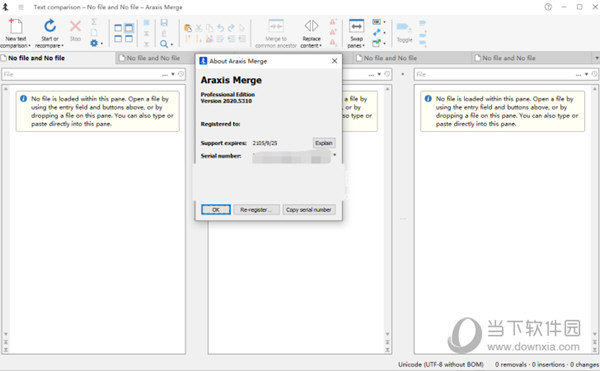
Task: Click the support expiry date 2105/9/25
Action: click(x=265, y=143)
